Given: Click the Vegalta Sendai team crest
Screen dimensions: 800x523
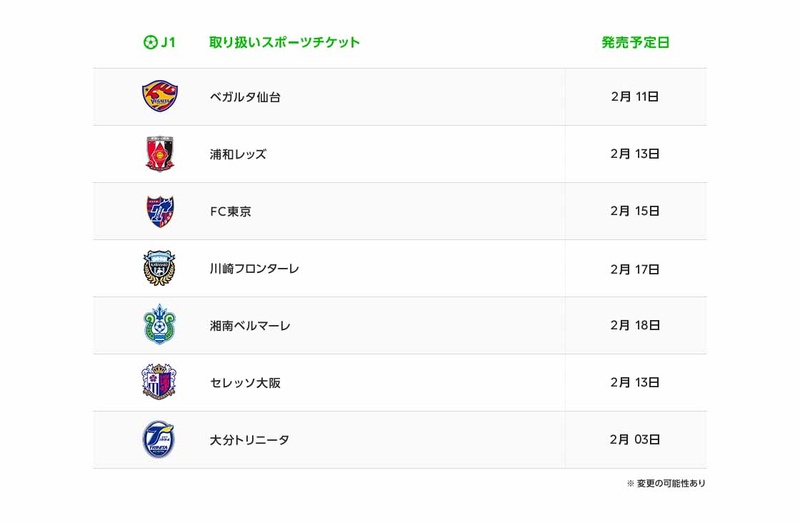Looking at the screenshot, I should [x=159, y=97].
